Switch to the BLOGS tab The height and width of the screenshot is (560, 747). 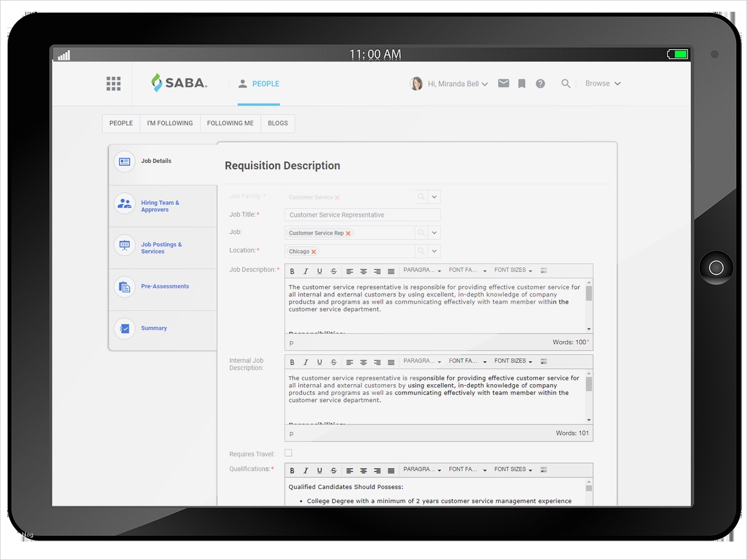278,123
